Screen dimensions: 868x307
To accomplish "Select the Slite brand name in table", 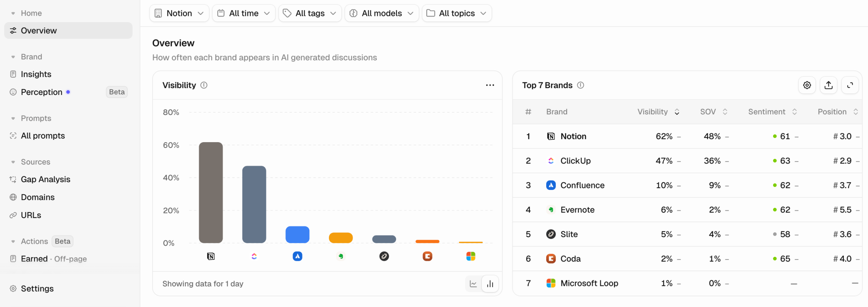I will [x=569, y=234].
